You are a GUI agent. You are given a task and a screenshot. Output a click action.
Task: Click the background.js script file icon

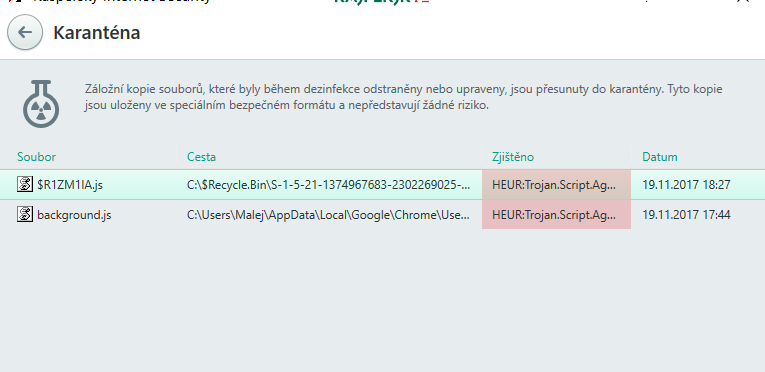point(25,214)
